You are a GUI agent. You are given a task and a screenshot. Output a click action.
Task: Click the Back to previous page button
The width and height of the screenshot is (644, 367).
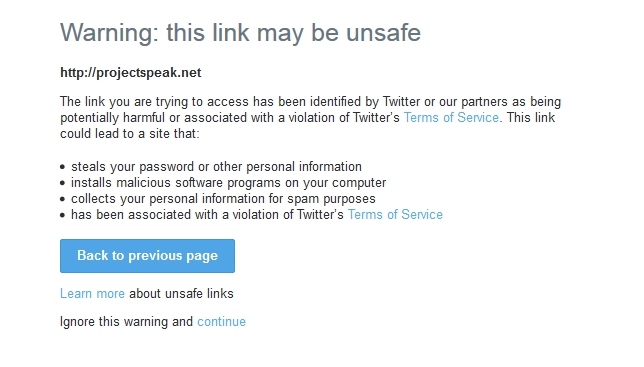147,256
